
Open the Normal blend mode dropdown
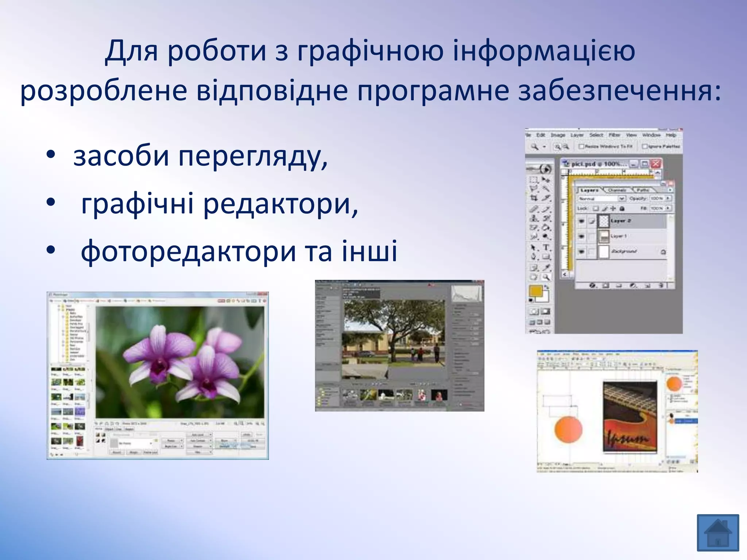point(622,199)
